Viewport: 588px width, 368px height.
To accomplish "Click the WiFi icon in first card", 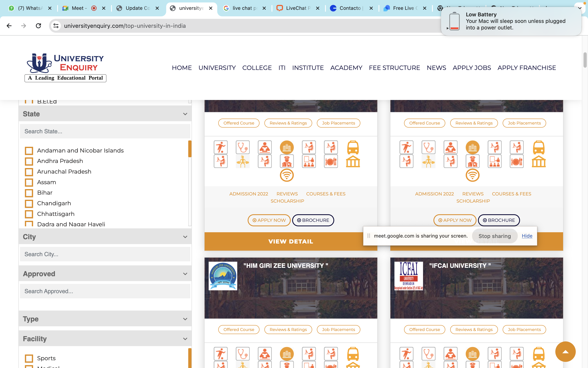I will pyautogui.click(x=287, y=175).
